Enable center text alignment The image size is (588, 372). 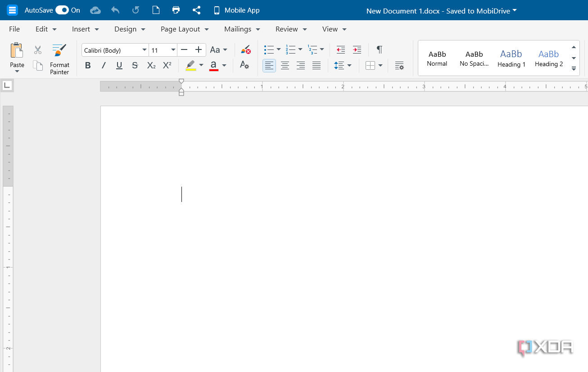[x=285, y=65]
